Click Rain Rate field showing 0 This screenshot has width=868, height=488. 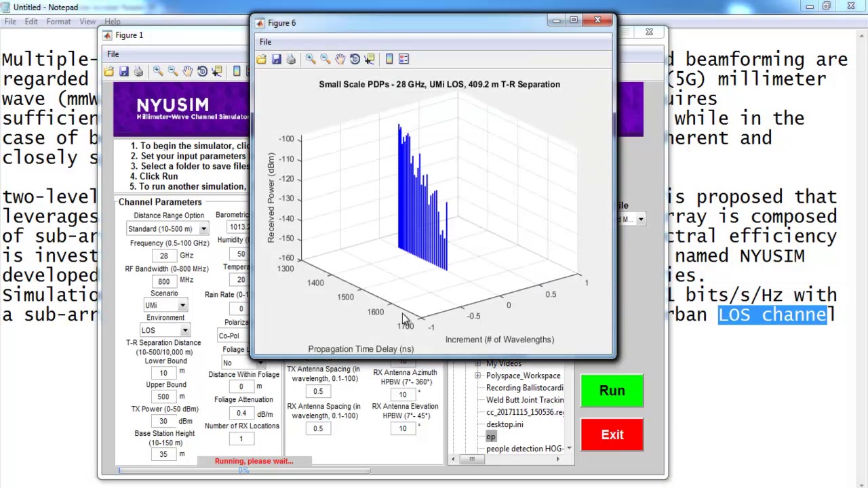point(241,308)
